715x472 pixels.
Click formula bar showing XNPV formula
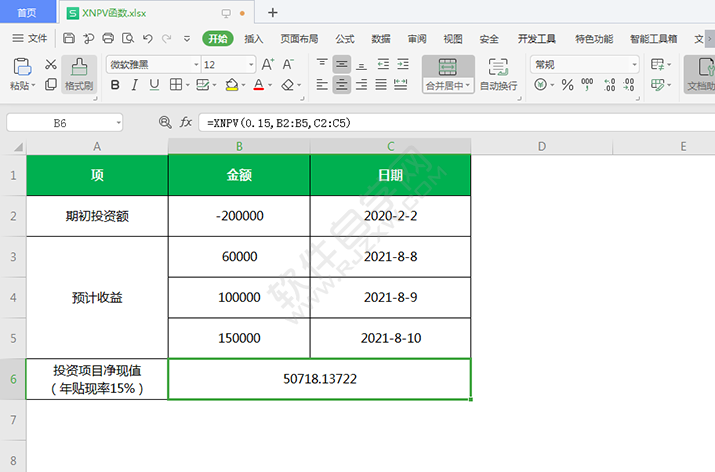tap(456, 123)
